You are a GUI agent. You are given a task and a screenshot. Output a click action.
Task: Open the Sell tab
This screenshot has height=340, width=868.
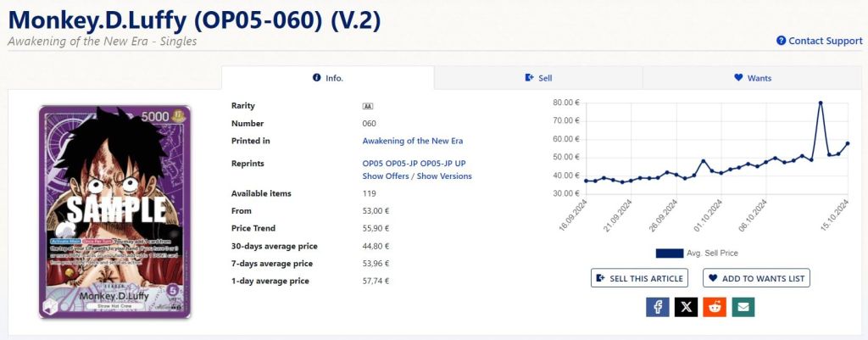[x=538, y=78]
